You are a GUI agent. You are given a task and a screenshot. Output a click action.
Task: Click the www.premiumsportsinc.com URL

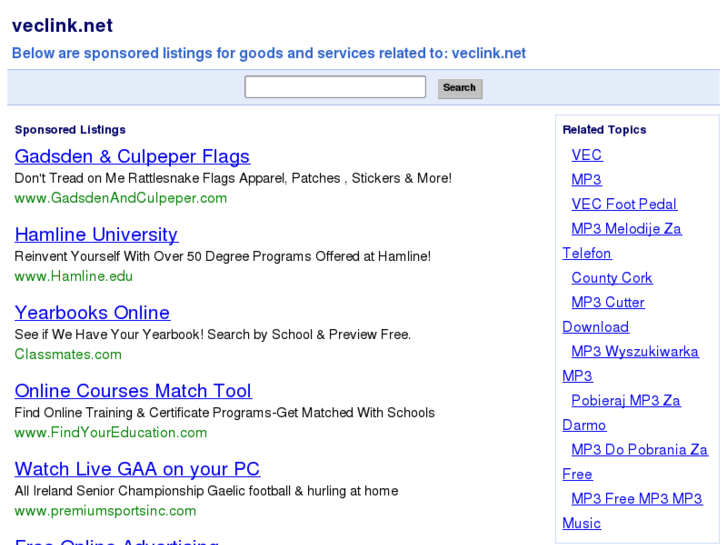click(x=105, y=510)
